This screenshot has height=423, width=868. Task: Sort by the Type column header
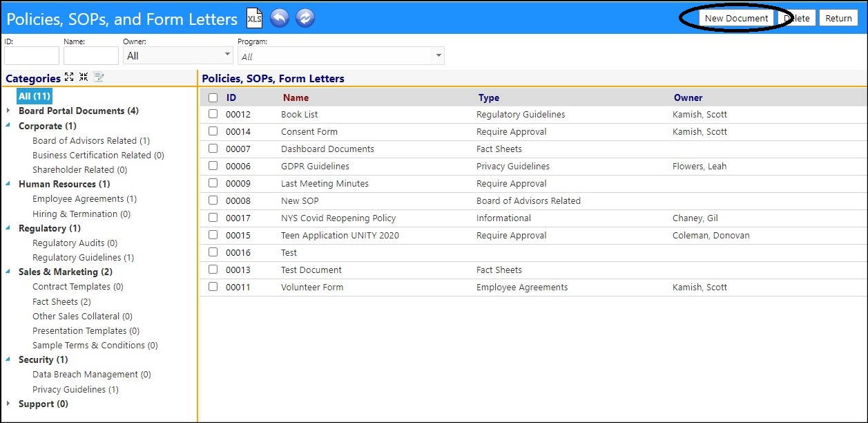pos(488,98)
